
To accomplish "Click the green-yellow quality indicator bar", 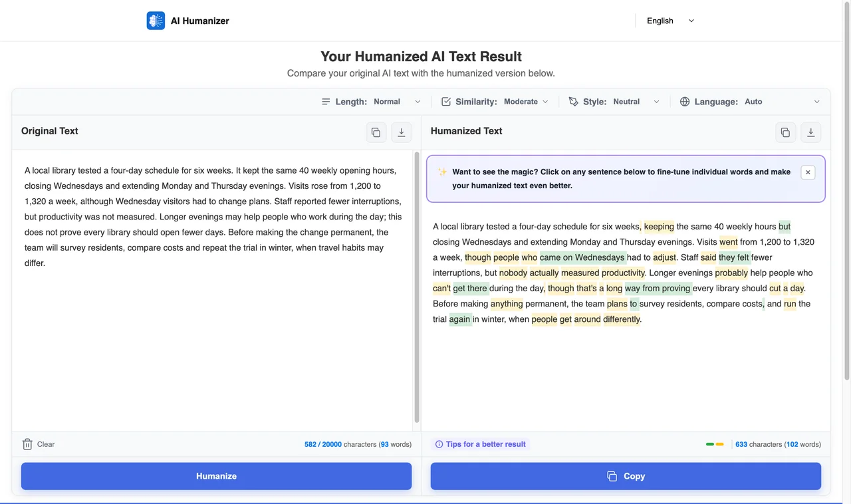I will click(715, 444).
